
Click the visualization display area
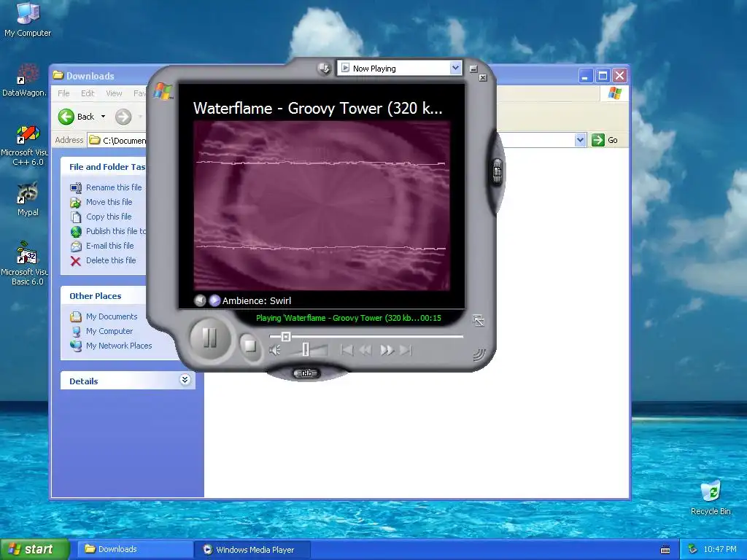[322, 205]
